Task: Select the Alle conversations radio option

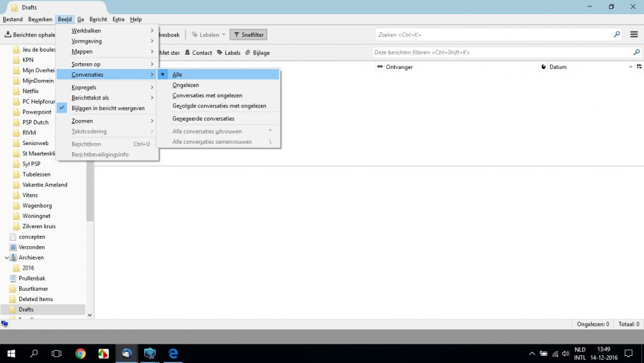Action: [x=177, y=75]
